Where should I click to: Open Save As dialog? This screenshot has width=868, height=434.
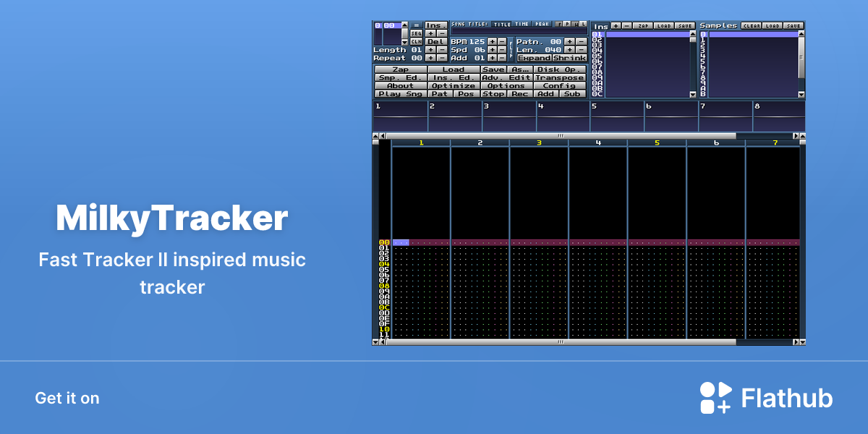point(520,69)
